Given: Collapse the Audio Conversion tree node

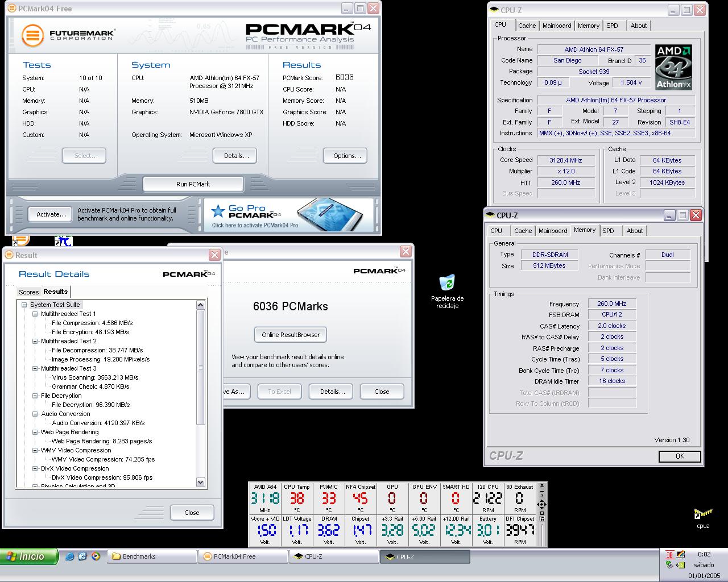Looking at the screenshot, I should [35, 414].
